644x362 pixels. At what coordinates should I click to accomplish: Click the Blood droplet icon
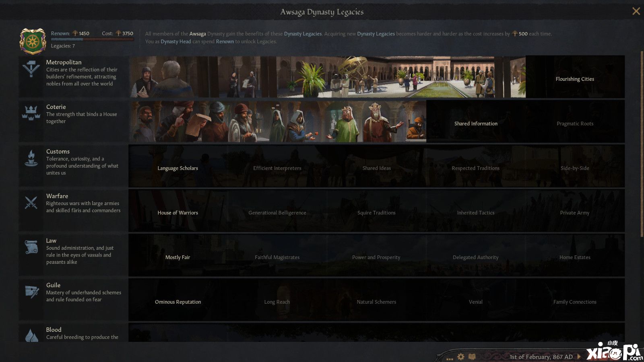[31, 335]
